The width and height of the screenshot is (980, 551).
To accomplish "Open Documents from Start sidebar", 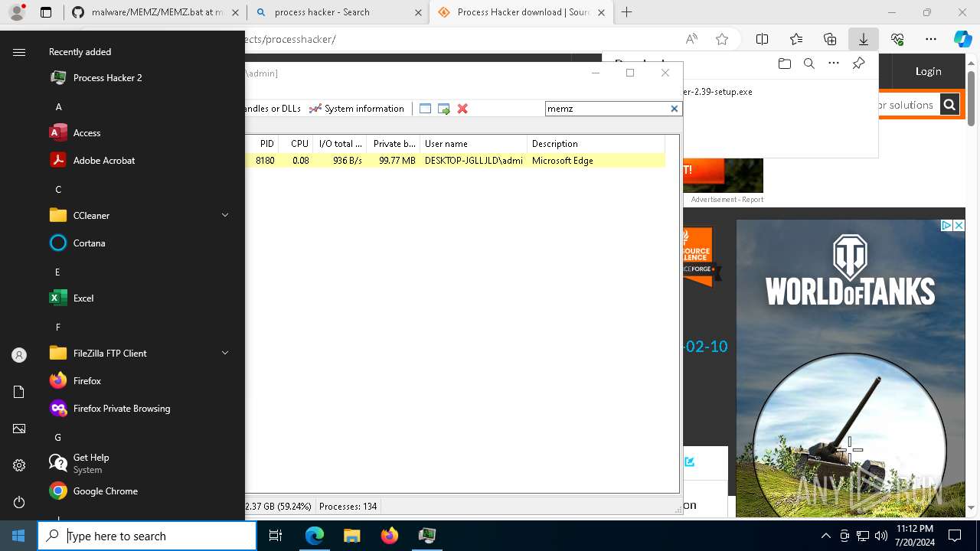I will [x=19, y=392].
